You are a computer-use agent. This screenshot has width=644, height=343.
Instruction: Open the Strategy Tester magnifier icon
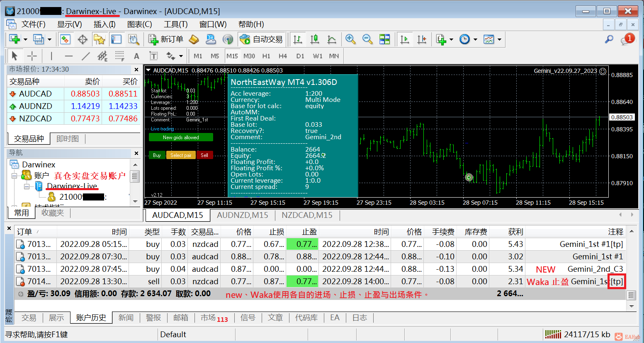coord(134,39)
